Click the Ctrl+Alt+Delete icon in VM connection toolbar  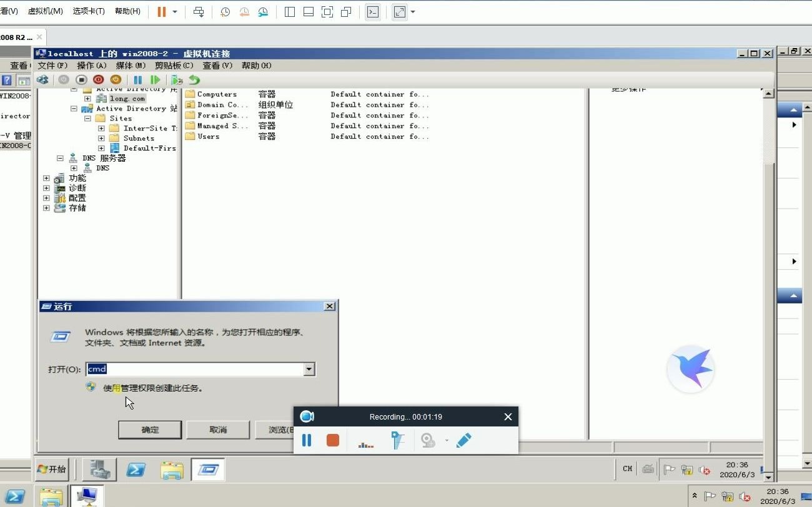pos(42,80)
